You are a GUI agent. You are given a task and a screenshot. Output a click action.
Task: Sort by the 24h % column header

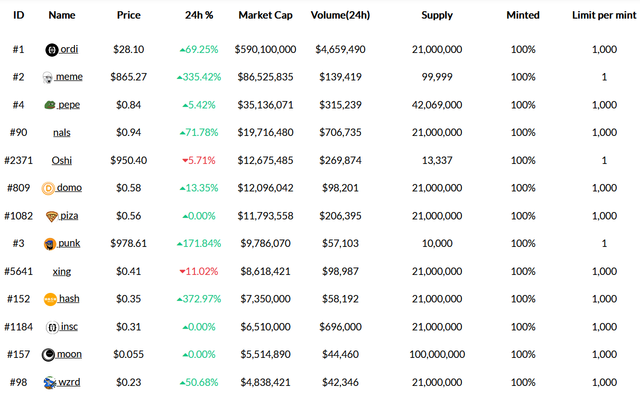199,15
